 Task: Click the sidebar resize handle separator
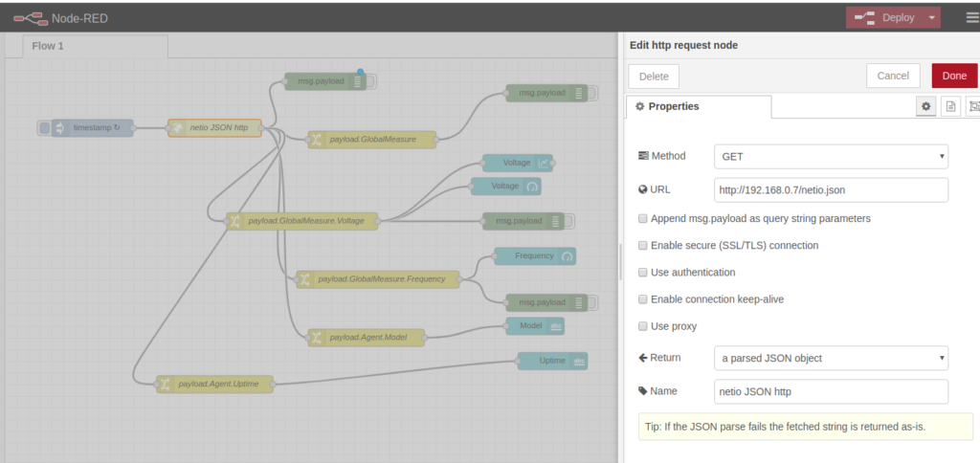point(620,262)
